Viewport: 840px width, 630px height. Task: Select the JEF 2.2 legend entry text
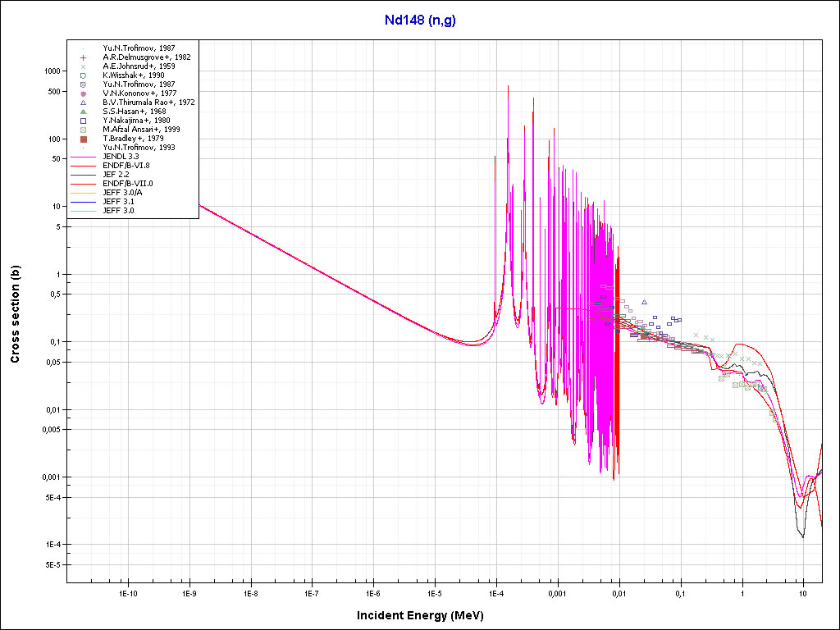[x=116, y=175]
